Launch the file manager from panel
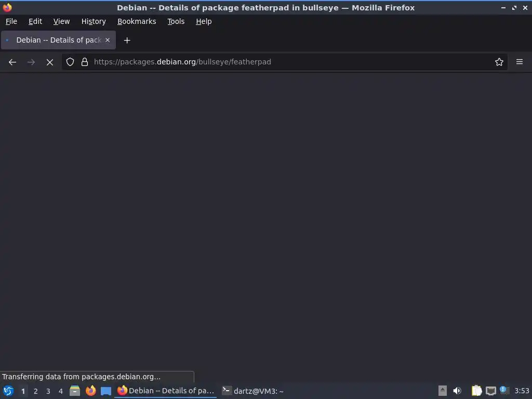Screen dimensions: 532x399 pos(75,391)
